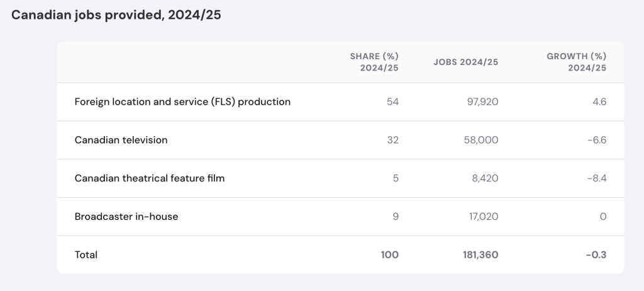Select the 8,420 jobs value for theatrical film
The width and height of the screenshot is (644, 291).
(x=484, y=178)
